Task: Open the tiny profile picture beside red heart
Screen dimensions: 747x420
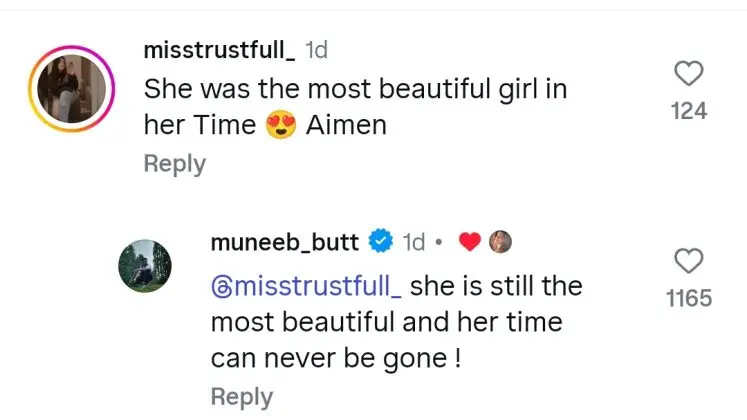Action: (x=500, y=241)
